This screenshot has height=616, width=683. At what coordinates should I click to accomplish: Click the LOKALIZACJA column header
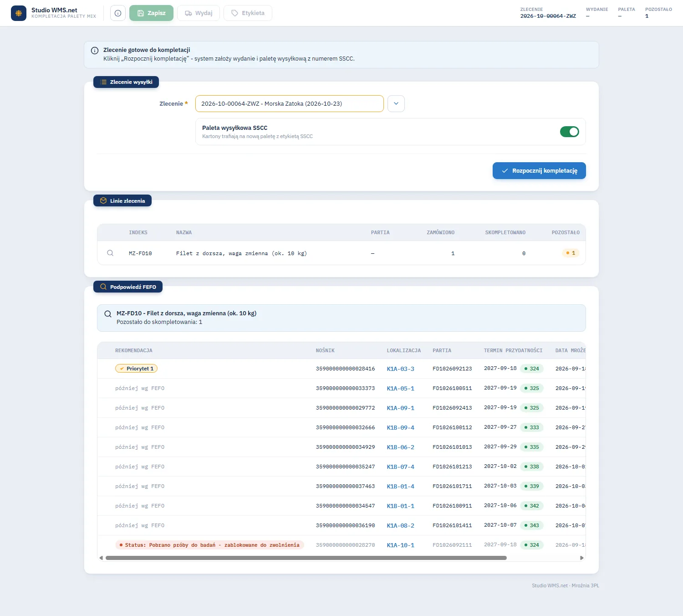(x=404, y=350)
